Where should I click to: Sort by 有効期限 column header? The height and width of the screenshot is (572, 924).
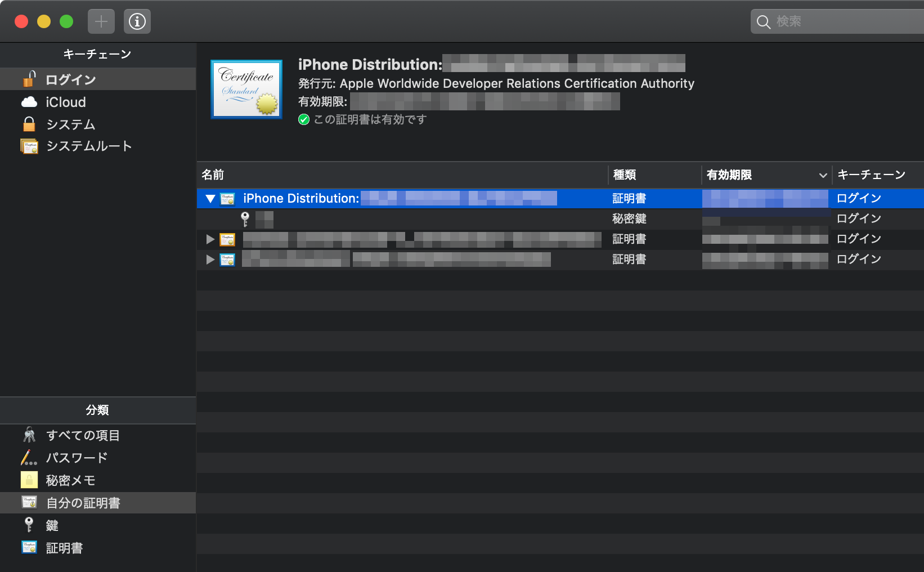(x=729, y=175)
